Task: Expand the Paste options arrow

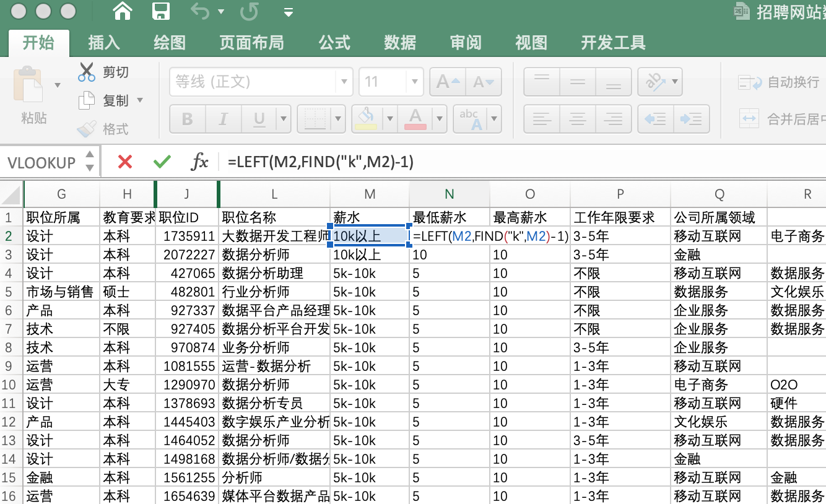Action: click(x=58, y=85)
